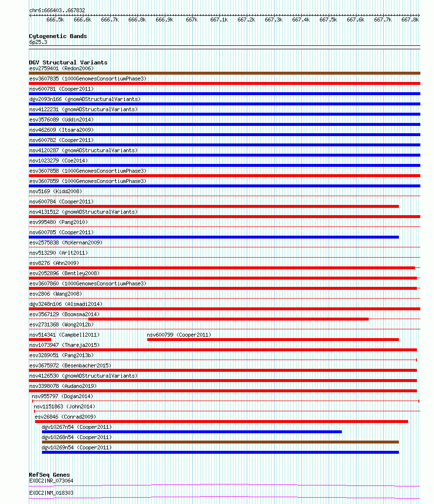Select nsv514341 (Campbell2011) label
The width and height of the screenshot is (434, 504).
click(64, 335)
